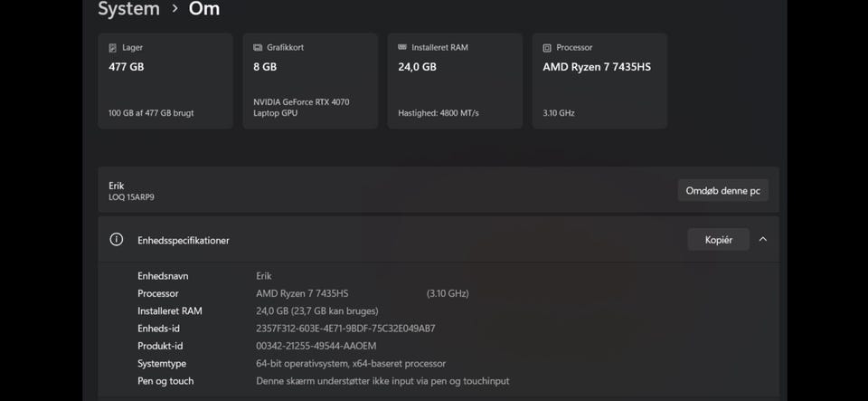This screenshot has height=401, width=868.
Task: Click the 3.10 GHz text in Processor card
Action: pyautogui.click(x=559, y=113)
